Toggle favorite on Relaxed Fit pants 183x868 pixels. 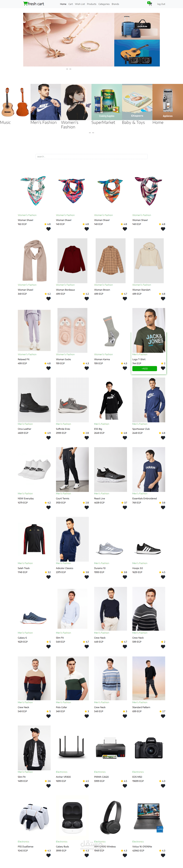pyautogui.click(x=48, y=368)
